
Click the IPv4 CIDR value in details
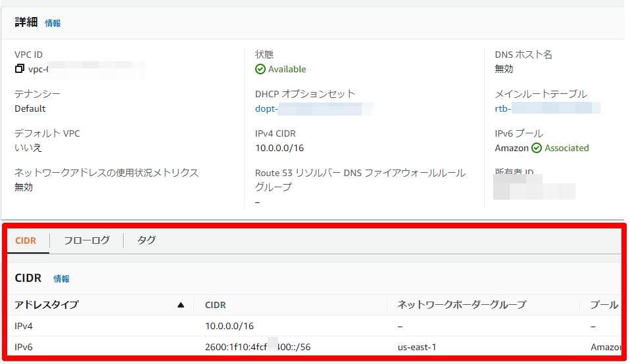coord(279,148)
